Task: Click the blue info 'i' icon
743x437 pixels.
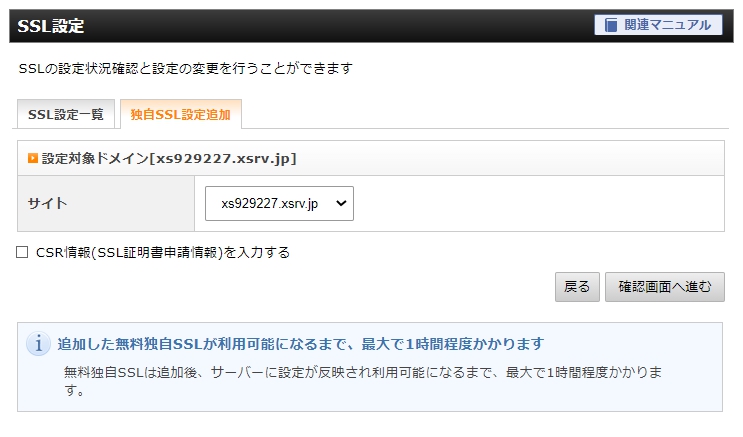Action: [x=38, y=344]
